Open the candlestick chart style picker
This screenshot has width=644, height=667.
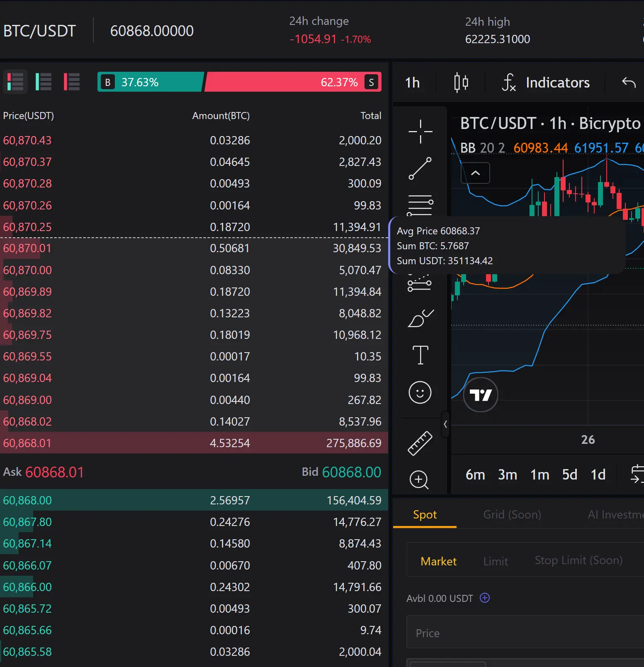(461, 83)
